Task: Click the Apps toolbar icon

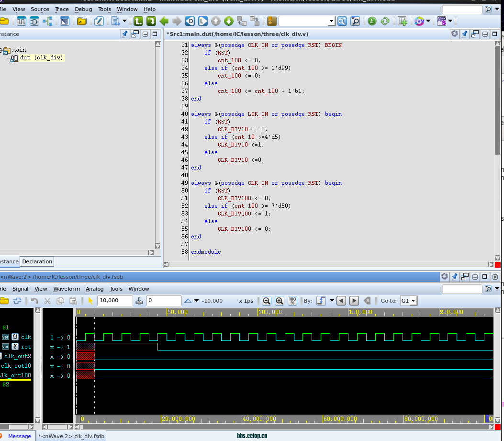Action: pyautogui.click(x=441, y=22)
